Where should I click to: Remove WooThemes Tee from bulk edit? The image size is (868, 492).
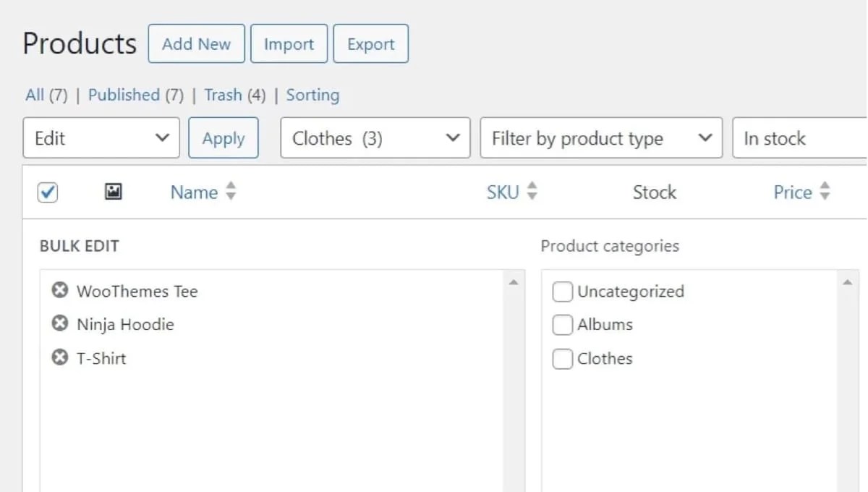61,291
